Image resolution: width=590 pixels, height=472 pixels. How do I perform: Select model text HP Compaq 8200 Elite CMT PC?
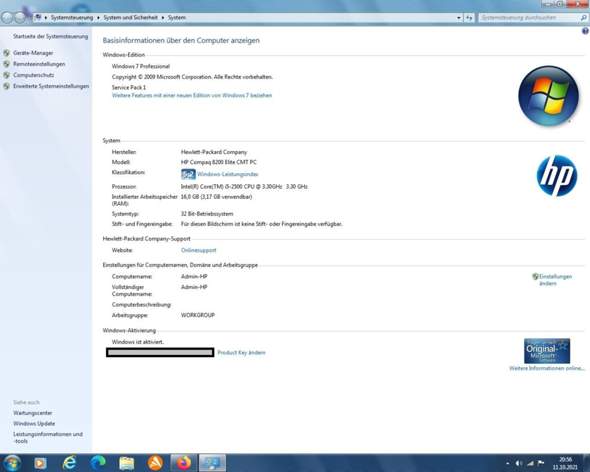[x=219, y=162]
